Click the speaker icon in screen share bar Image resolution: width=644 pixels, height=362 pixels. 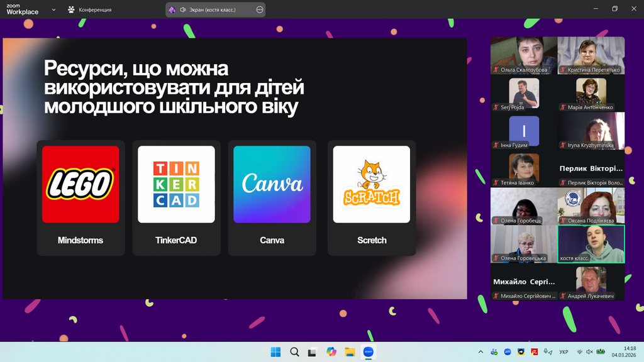click(183, 9)
